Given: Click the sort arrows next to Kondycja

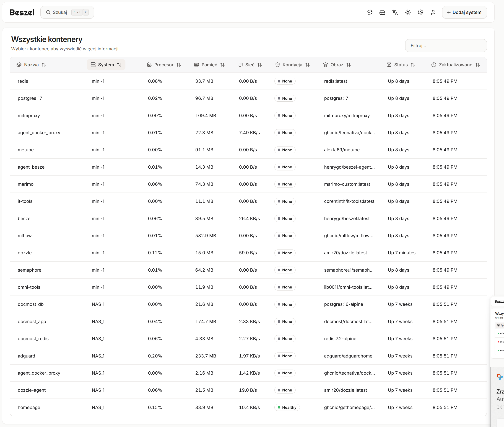Looking at the screenshot, I should pos(307,65).
